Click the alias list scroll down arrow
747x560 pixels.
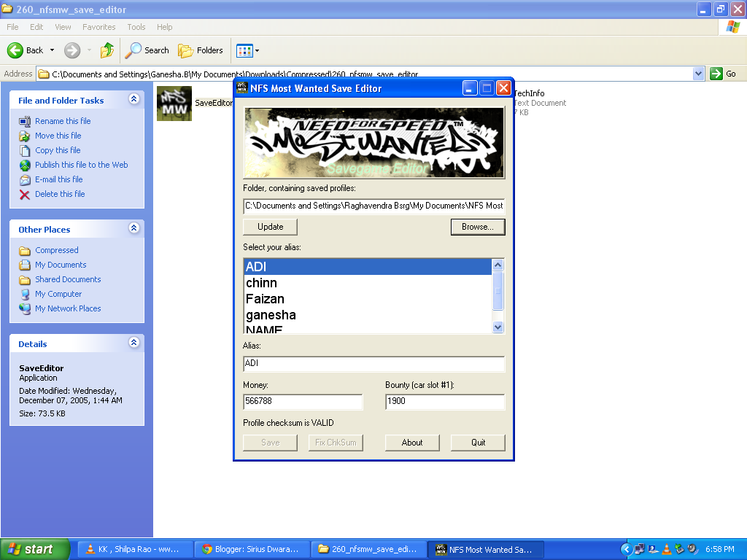tap(498, 327)
